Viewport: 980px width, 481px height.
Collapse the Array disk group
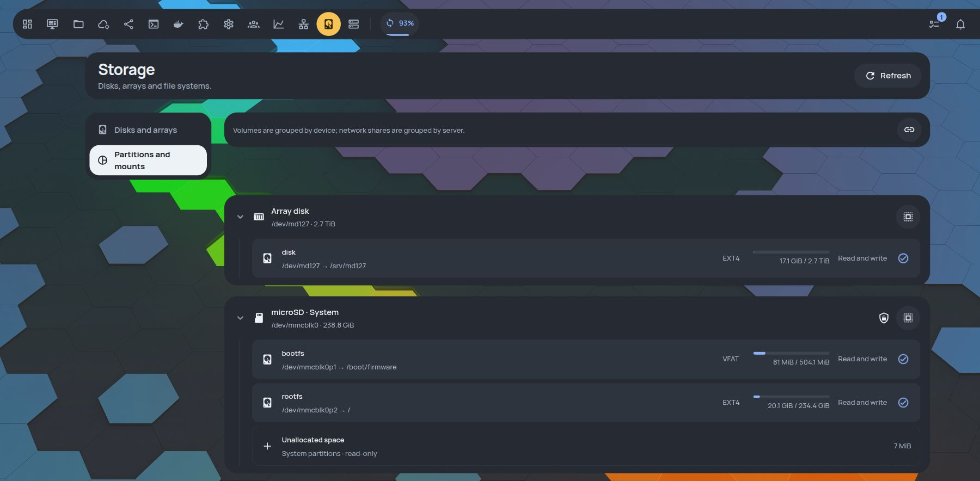[x=240, y=217]
